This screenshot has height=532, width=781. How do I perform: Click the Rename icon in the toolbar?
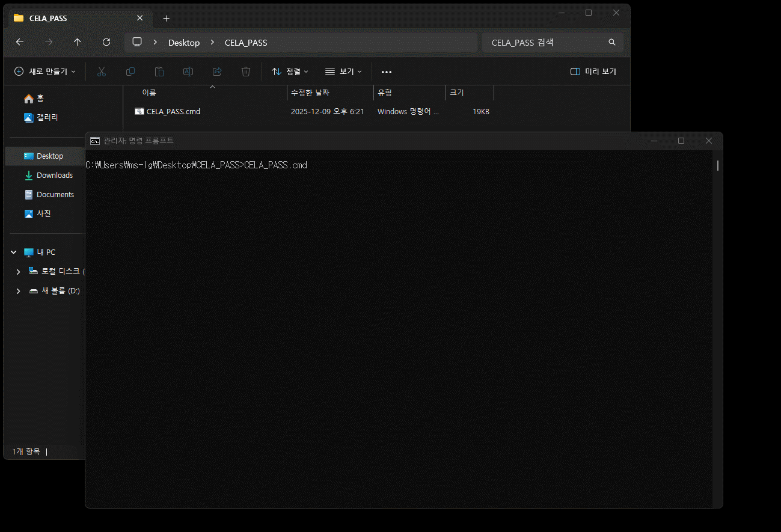click(188, 72)
